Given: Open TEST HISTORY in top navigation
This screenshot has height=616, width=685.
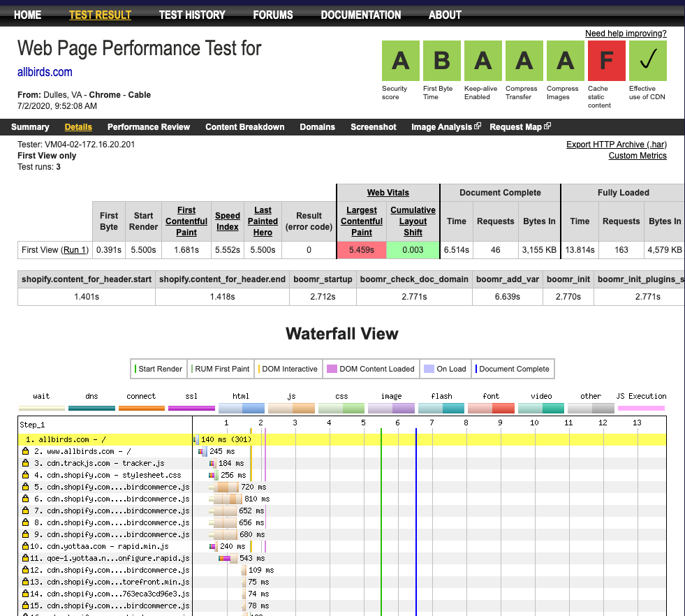Looking at the screenshot, I should [x=192, y=15].
